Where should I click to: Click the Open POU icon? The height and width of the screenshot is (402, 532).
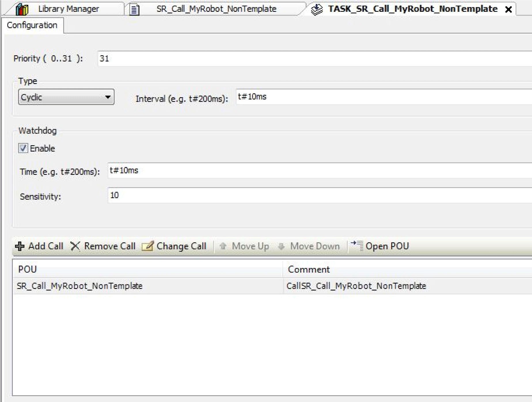click(357, 246)
